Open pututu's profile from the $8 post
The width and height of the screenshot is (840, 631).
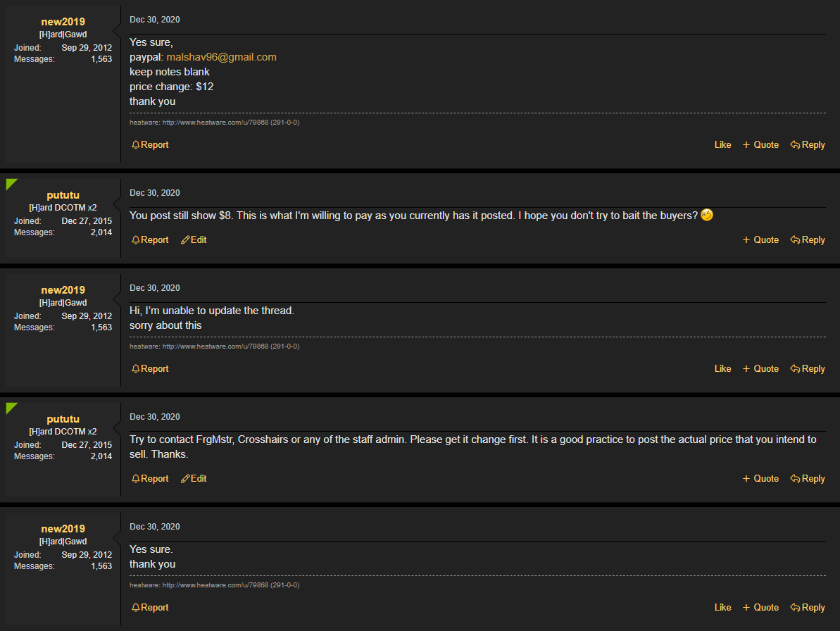click(x=63, y=195)
